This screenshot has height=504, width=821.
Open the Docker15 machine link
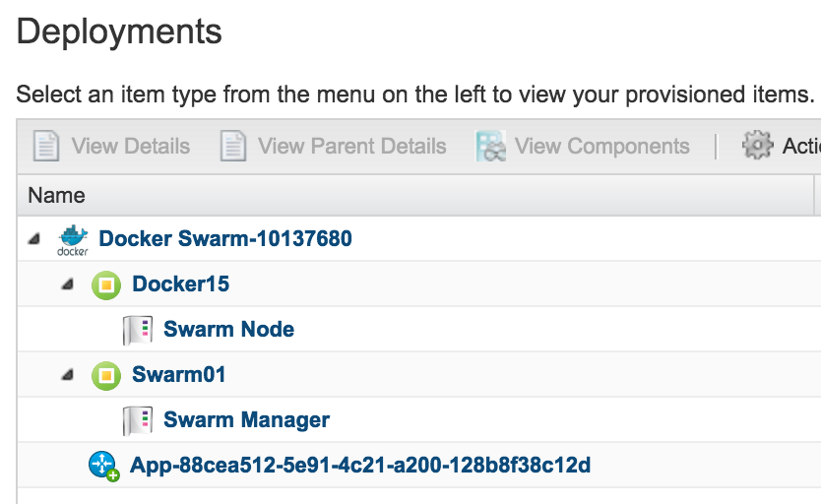[x=181, y=284]
